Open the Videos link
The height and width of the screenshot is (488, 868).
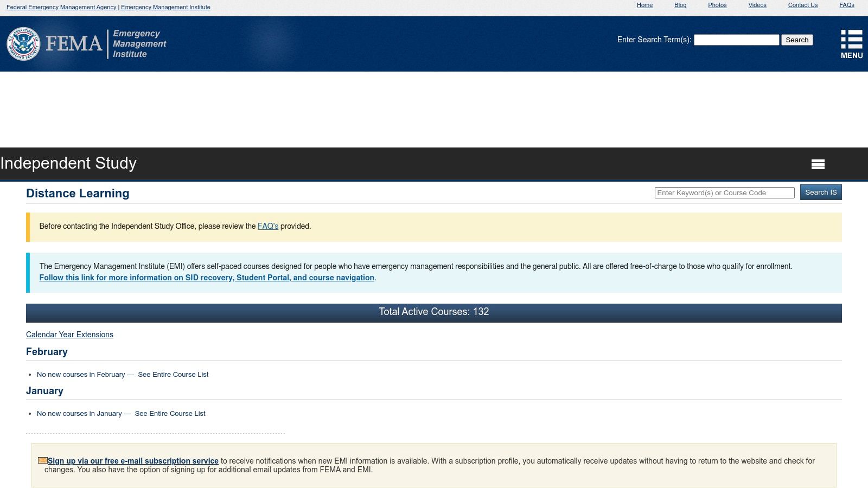[x=757, y=5]
